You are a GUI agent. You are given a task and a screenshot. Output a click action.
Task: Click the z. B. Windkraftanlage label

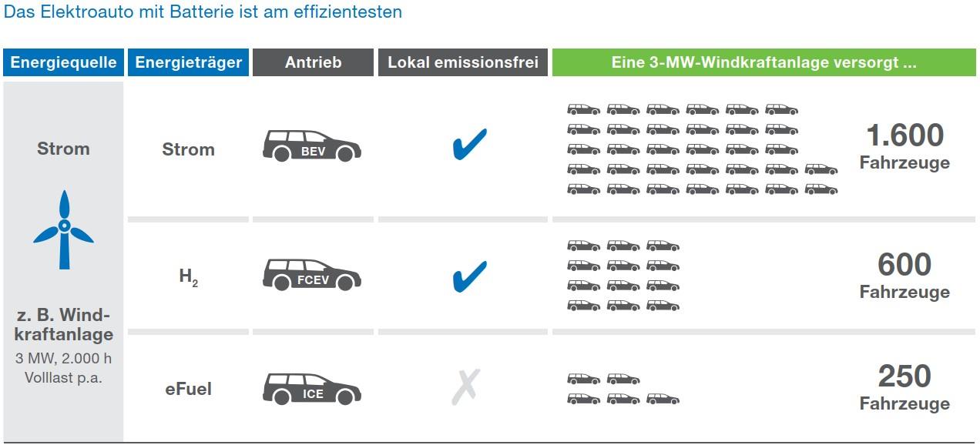pos(63,325)
